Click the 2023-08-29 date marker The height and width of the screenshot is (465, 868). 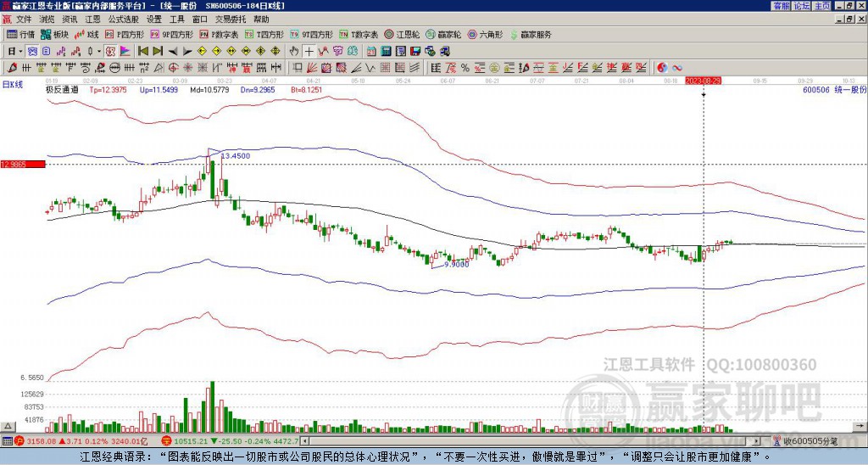703,81
